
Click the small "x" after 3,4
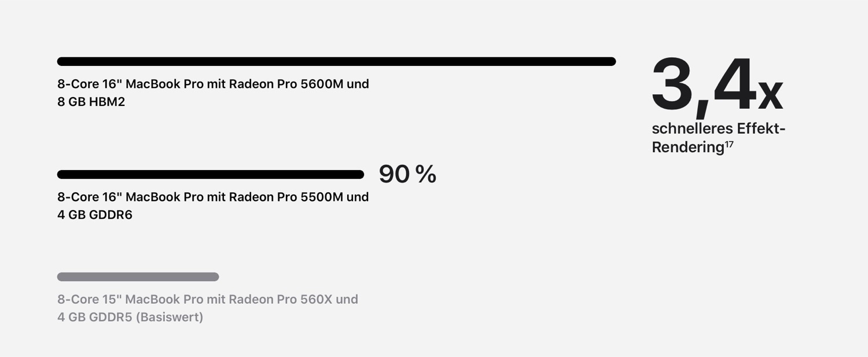770,95
